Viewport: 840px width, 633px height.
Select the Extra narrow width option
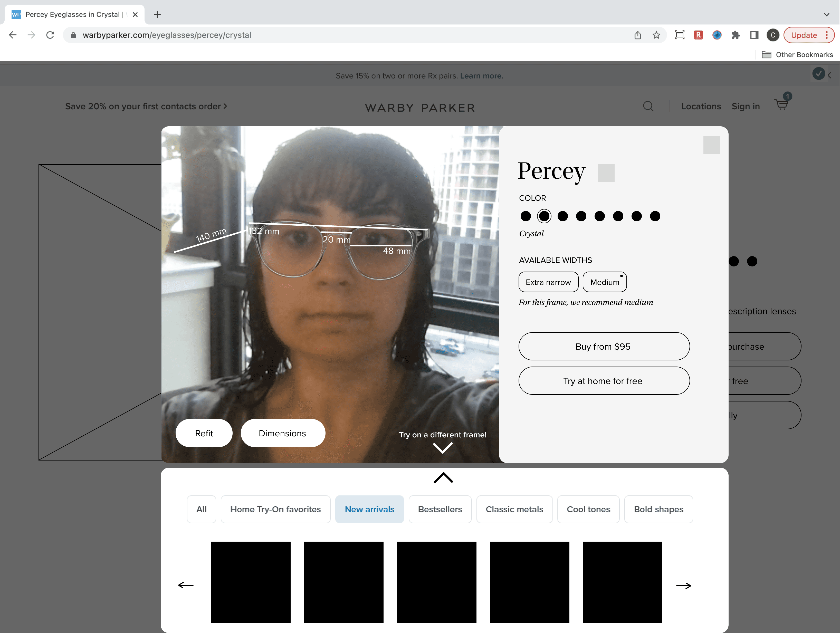coord(548,282)
